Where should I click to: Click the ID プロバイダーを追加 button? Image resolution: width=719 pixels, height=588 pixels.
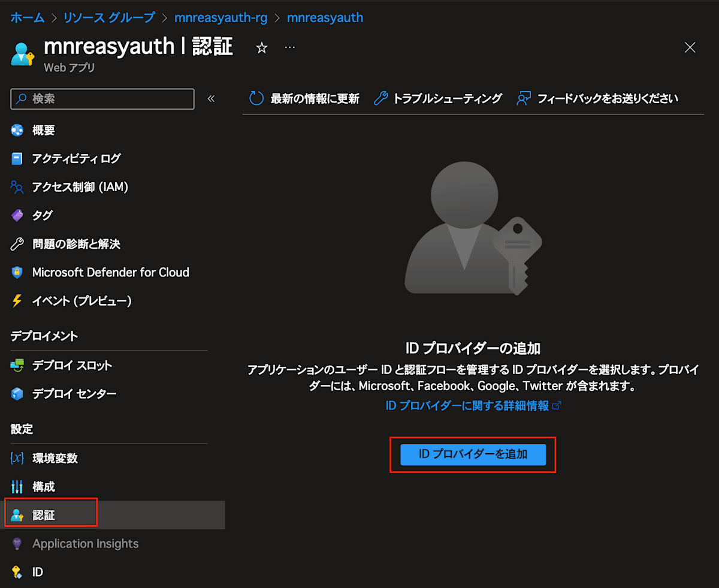(473, 454)
